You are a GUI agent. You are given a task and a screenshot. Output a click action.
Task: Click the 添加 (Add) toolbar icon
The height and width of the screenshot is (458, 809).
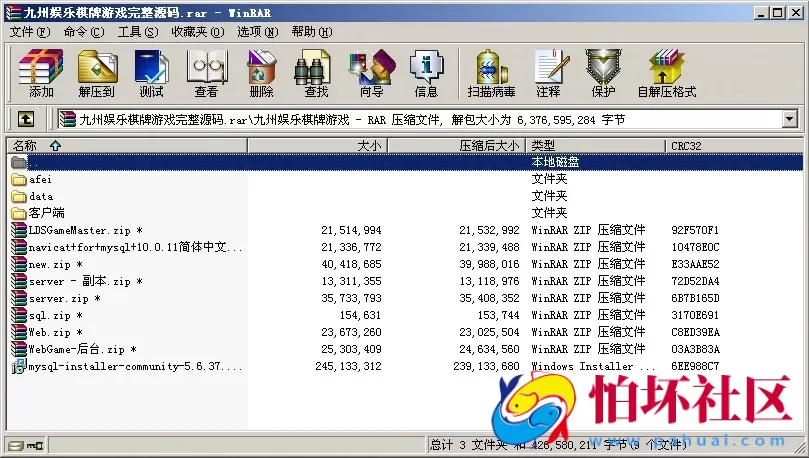point(41,73)
